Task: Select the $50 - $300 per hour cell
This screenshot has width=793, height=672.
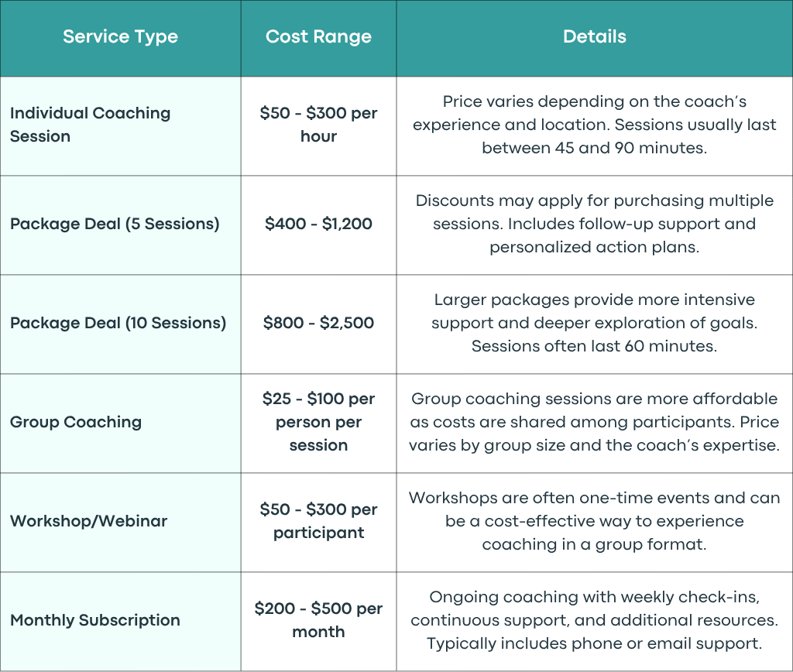Action: [x=318, y=125]
